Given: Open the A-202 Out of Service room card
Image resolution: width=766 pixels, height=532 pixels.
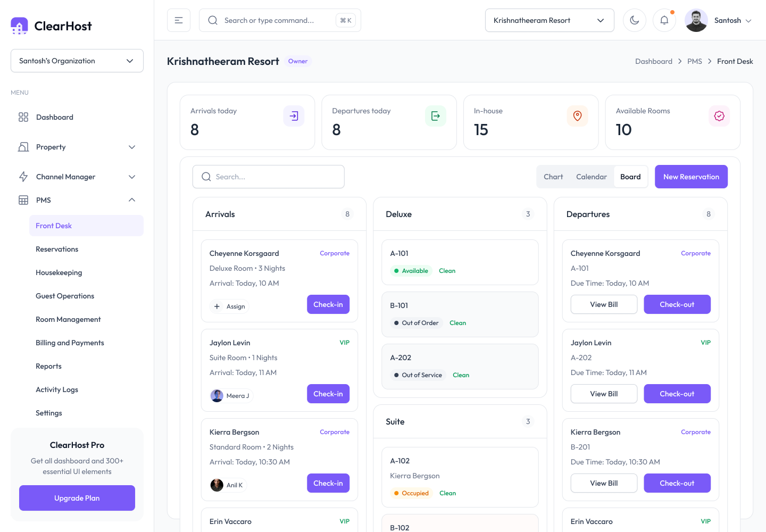Looking at the screenshot, I should click(x=460, y=367).
